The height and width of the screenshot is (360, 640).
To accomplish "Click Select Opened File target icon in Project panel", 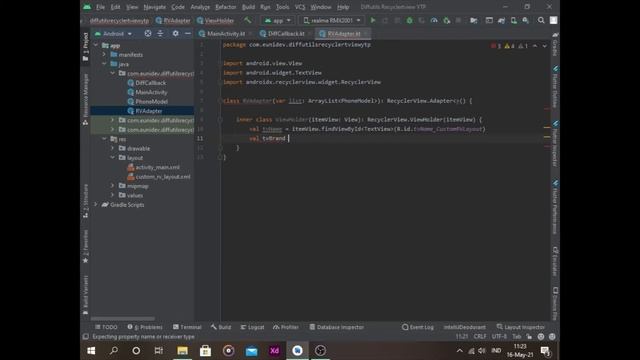I will click(x=148, y=33).
